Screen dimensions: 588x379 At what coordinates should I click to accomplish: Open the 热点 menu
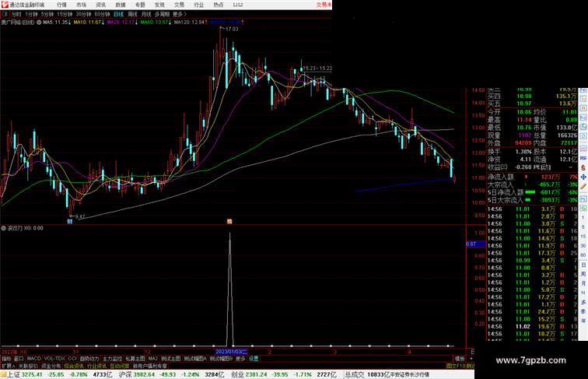click(219, 5)
